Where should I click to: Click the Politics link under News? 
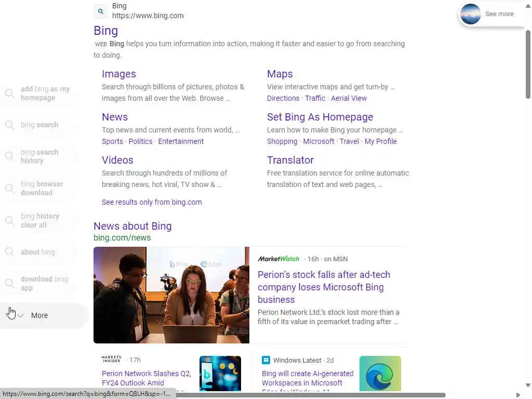pyautogui.click(x=140, y=141)
